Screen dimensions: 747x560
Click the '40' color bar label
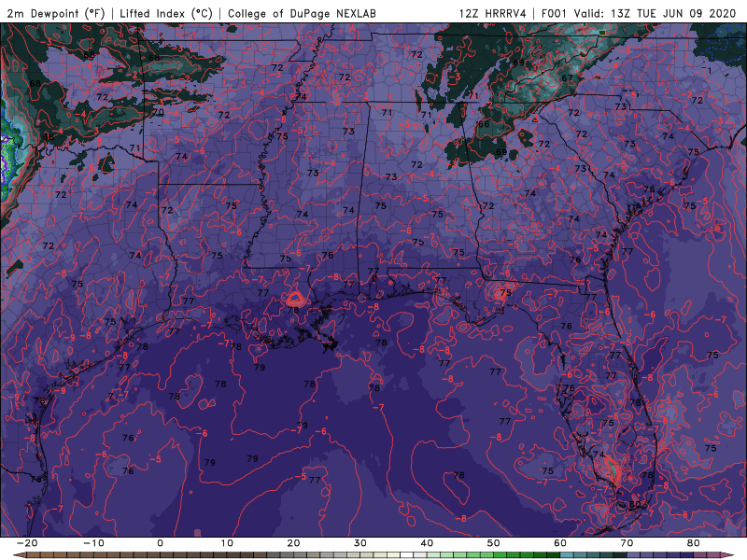(427, 543)
